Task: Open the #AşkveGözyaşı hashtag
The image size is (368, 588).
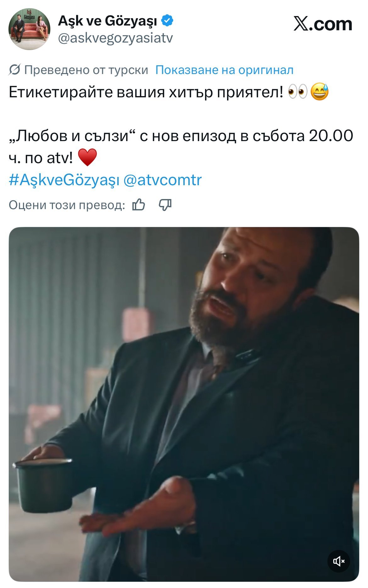Action: (x=64, y=180)
